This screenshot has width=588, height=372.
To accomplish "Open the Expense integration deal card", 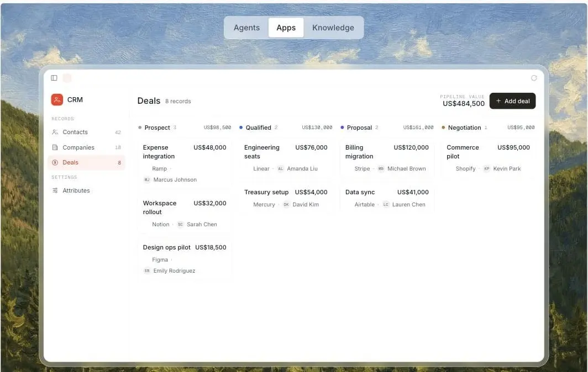I will click(185, 163).
